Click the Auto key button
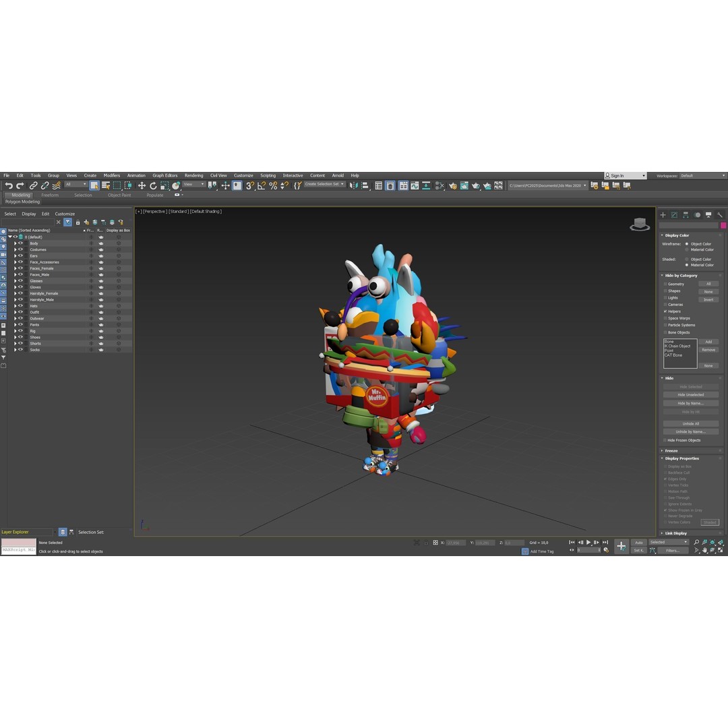The width and height of the screenshot is (728, 728). coord(639,542)
